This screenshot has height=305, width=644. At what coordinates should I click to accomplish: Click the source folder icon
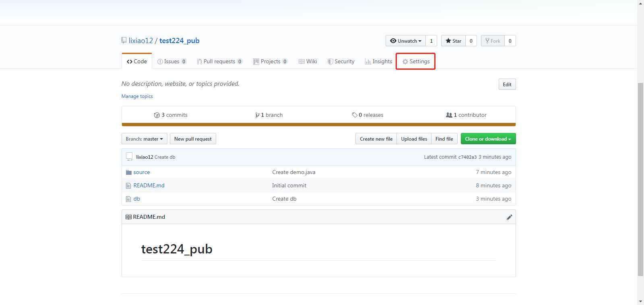pos(129,172)
